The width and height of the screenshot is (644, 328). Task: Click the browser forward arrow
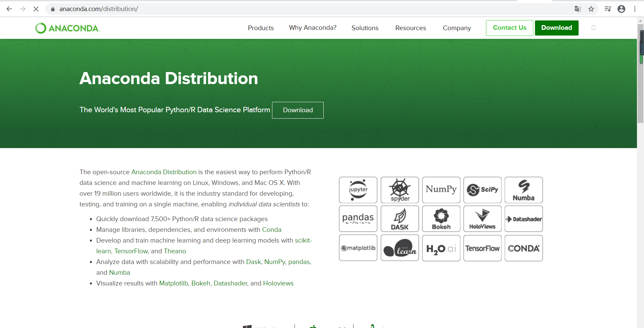[x=22, y=9]
